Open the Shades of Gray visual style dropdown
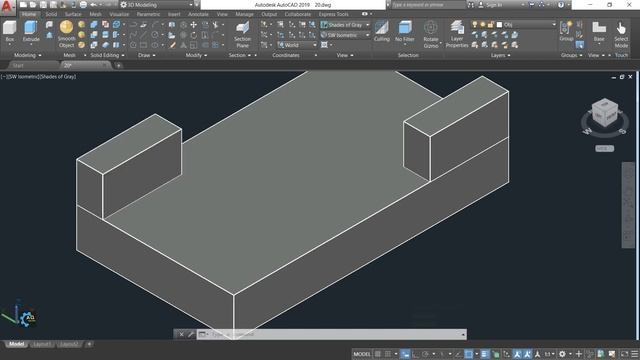The image size is (640, 360). point(345,25)
